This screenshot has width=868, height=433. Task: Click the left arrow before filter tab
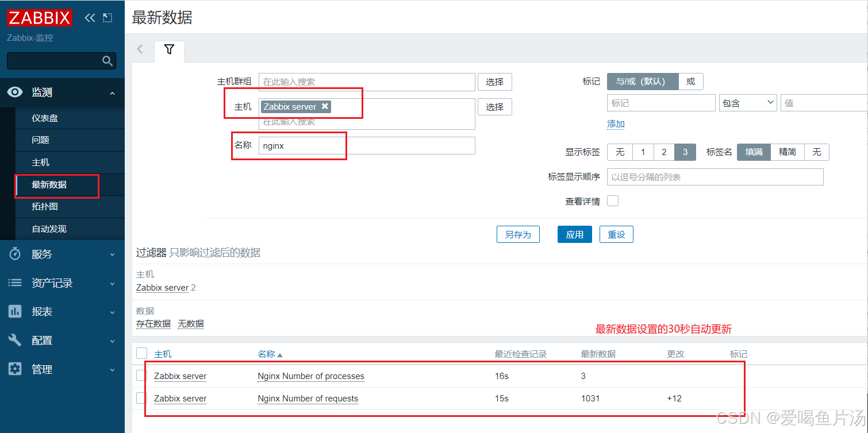140,49
